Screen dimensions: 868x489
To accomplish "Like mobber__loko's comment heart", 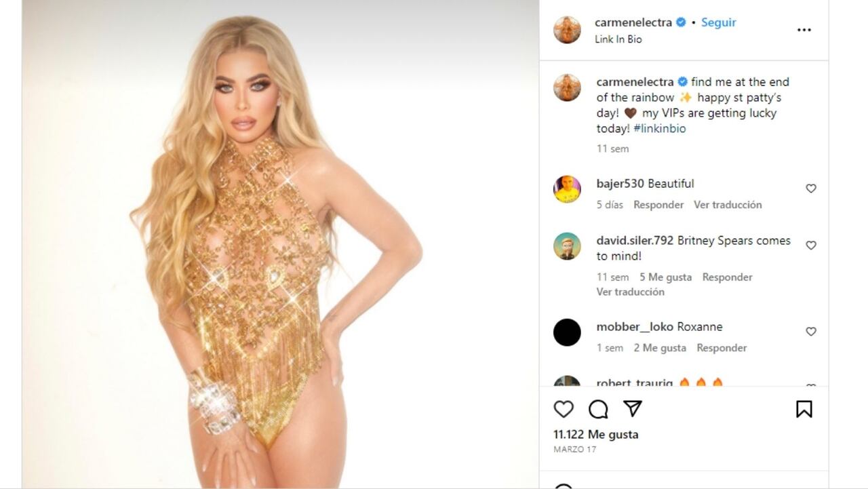I will [811, 332].
